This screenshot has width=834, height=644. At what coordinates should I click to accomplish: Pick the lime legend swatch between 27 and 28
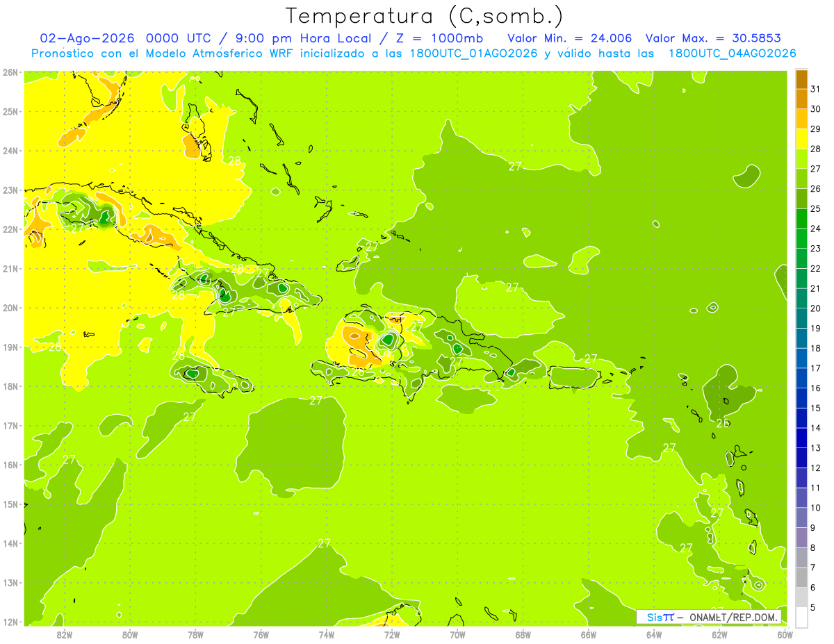point(801,159)
